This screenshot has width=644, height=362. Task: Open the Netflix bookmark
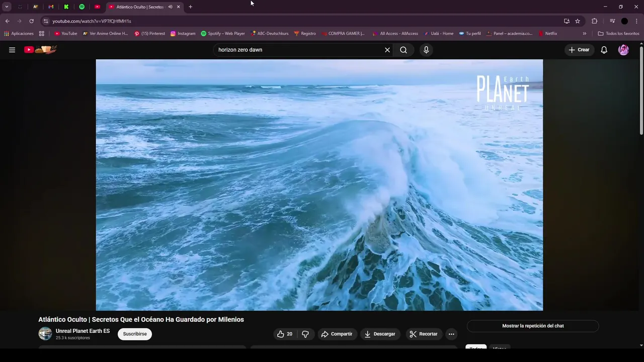(x=548, y=34)
